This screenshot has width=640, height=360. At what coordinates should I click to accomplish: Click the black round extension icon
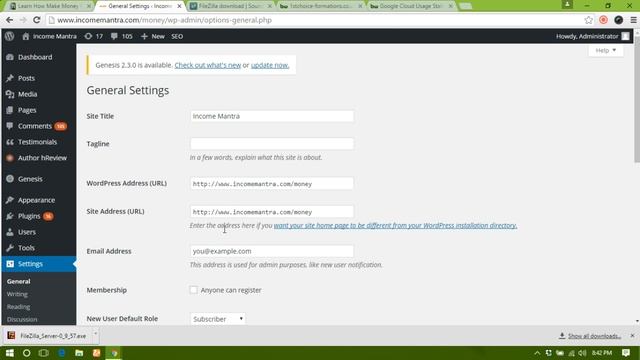618,20
